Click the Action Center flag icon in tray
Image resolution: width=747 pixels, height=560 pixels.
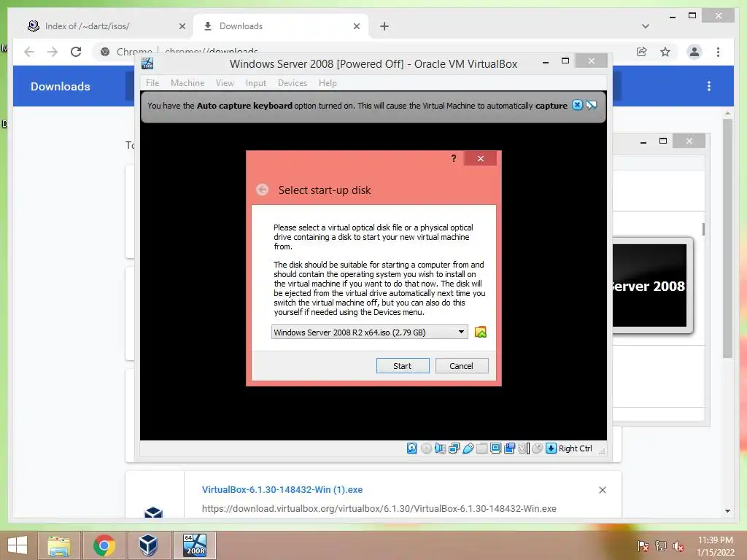click(643, 545)
